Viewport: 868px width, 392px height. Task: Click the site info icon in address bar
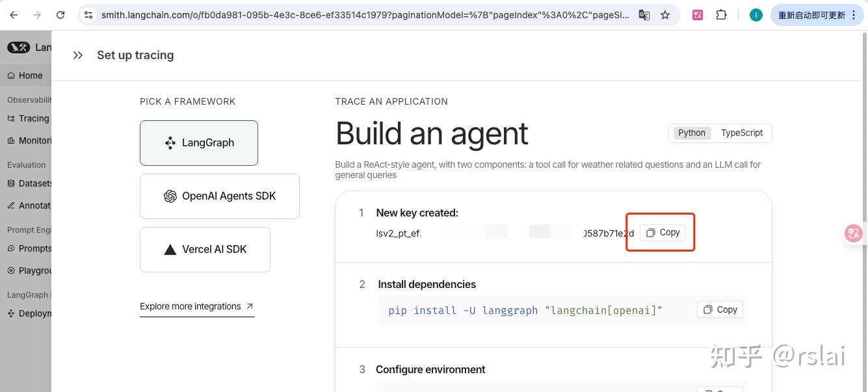89,14
